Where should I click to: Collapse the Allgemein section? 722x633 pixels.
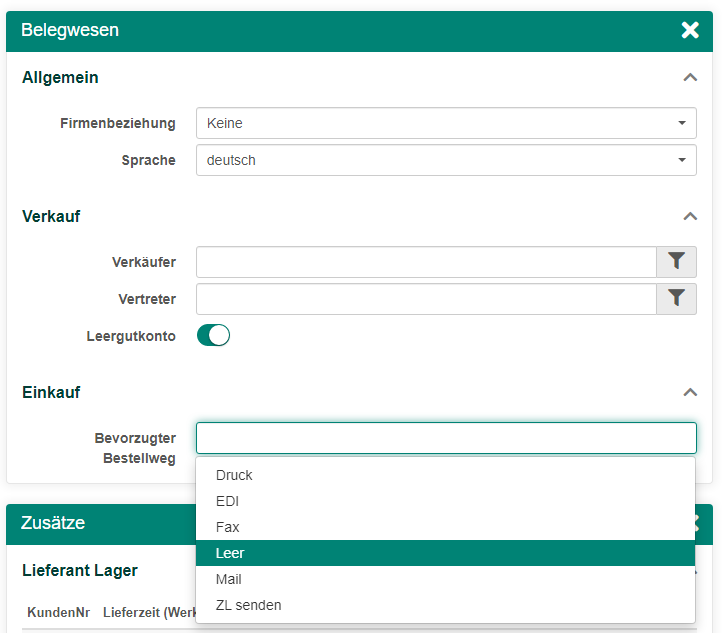(689, 78)
